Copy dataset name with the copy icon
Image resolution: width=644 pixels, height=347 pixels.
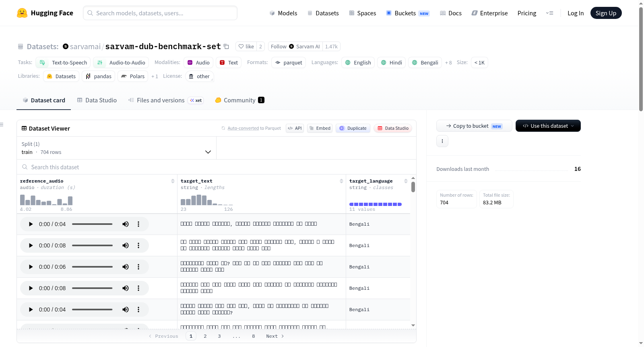click(226, 46)
